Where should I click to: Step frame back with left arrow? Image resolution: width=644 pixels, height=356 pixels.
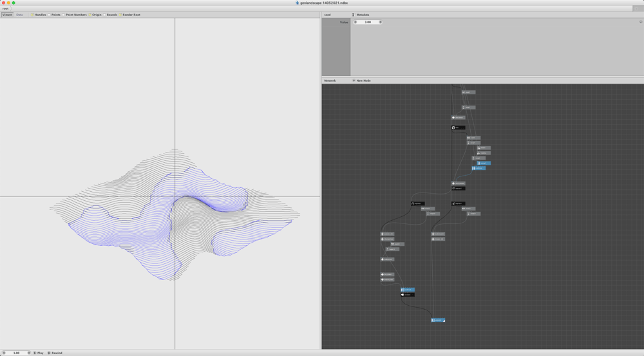click(4, 353)
